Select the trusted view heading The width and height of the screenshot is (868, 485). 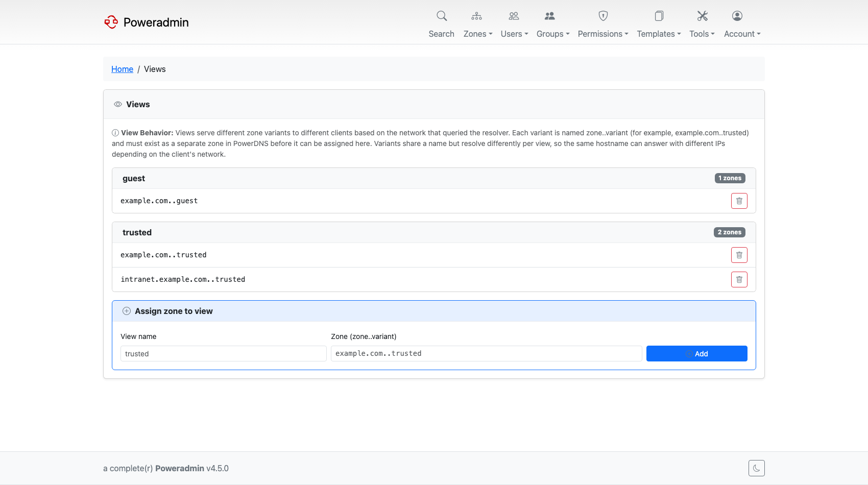[137, 232]
